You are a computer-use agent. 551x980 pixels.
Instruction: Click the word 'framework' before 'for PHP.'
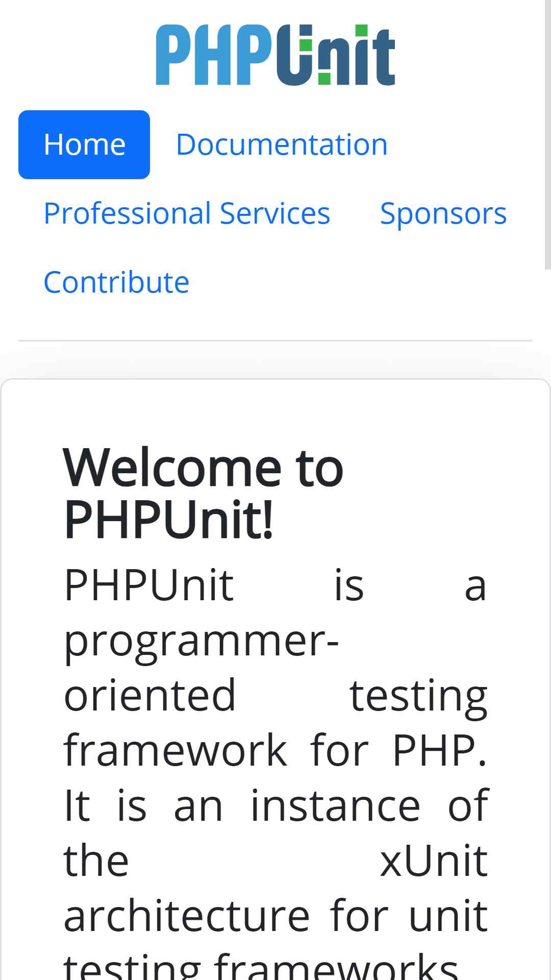coord(175,750)
